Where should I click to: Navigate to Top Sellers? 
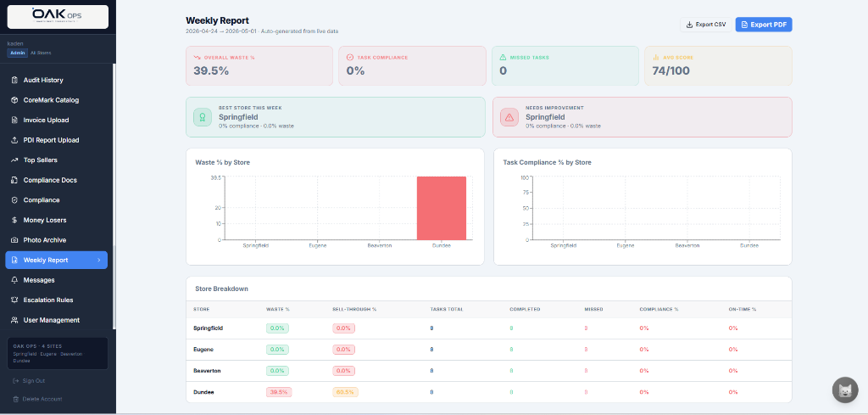click(57, 160)
